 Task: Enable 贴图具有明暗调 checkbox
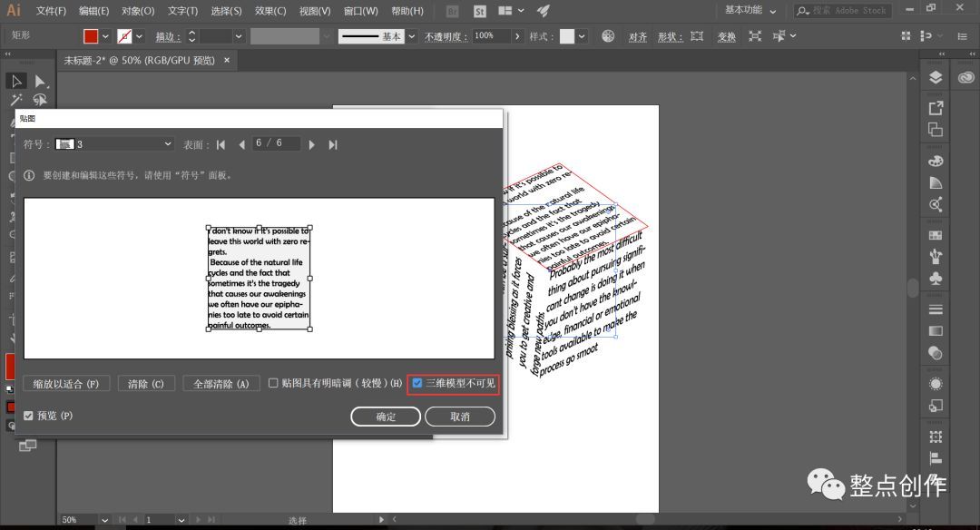pyautogui.click(x=273, y=383)
